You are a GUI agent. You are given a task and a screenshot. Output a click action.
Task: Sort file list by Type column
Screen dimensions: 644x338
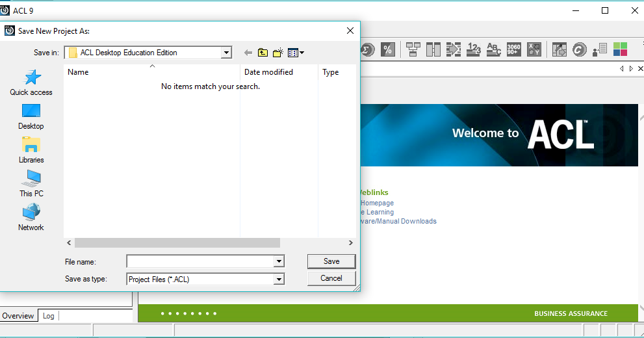coord(337,72)
